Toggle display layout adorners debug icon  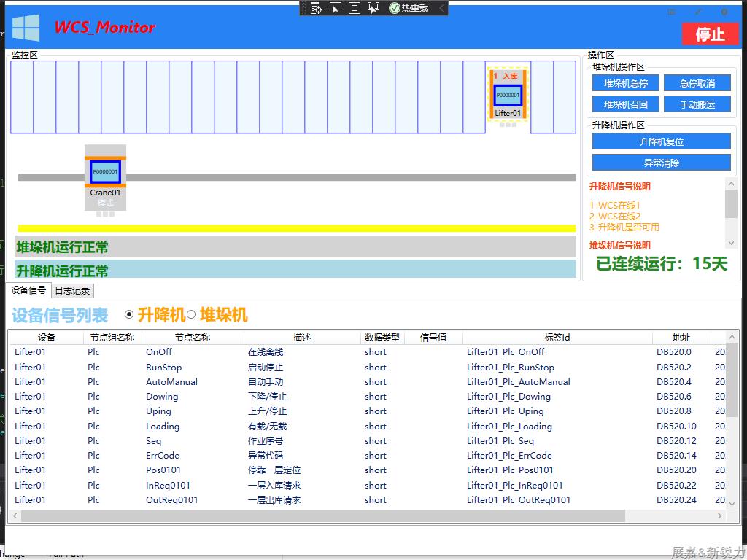click(355, 8)
